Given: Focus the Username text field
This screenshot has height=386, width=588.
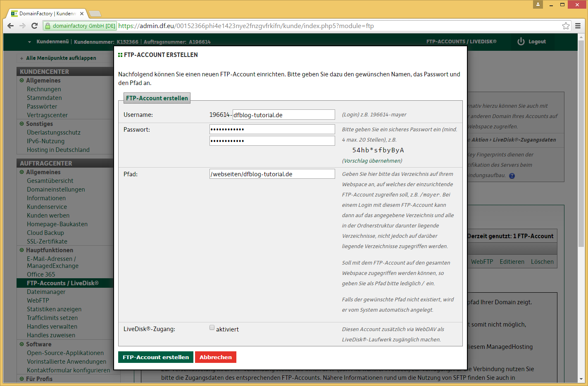Looking at the screenshot, I should click(x=283, y=115).
